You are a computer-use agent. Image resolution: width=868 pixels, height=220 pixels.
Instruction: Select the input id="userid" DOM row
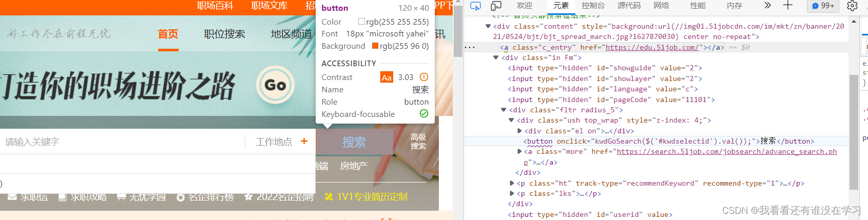click(590, 214)
